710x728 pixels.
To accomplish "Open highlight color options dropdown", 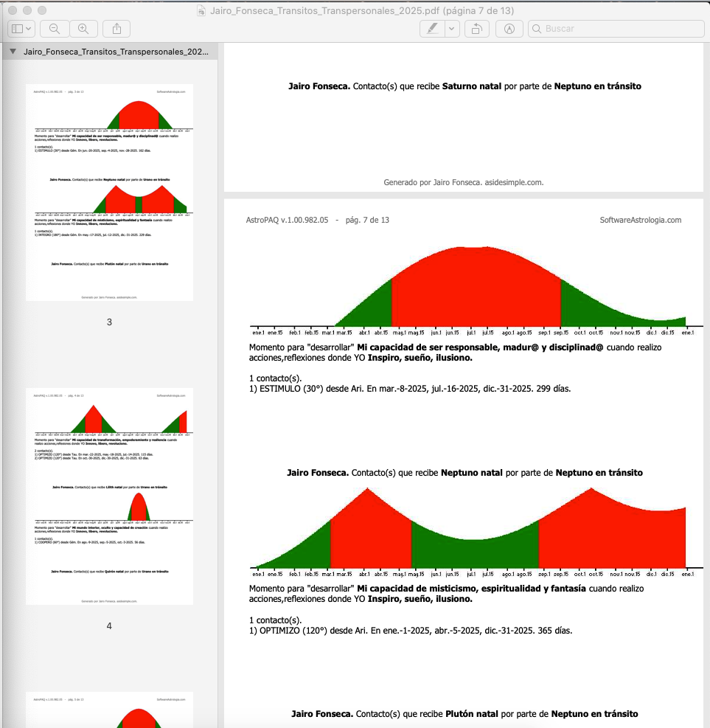I will (x=452, y=29).
